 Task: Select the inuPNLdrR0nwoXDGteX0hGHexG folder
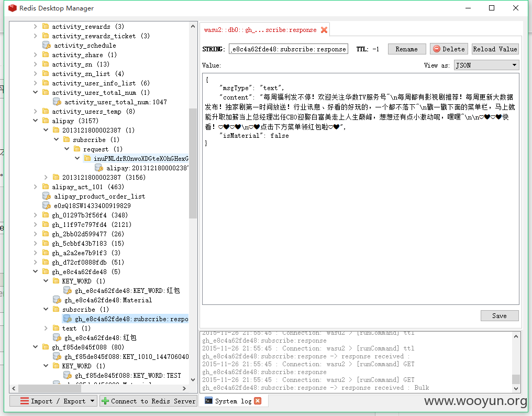tap(136, 158)
